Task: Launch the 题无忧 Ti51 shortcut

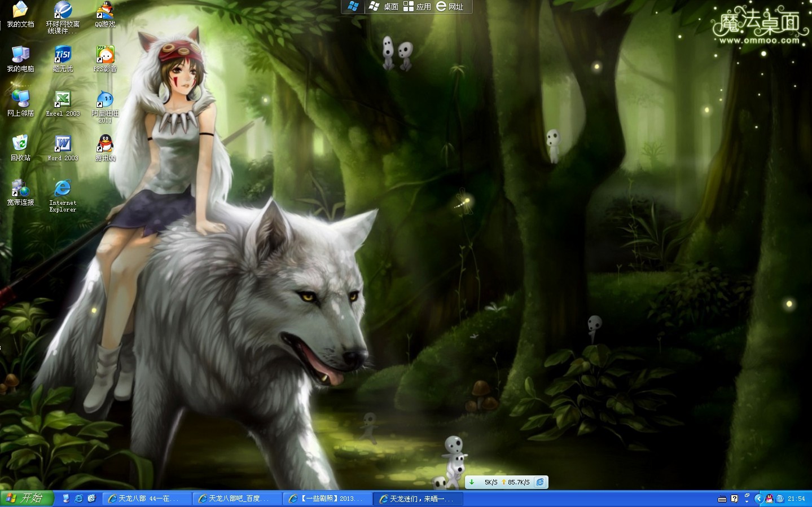Action: (x=63, y=59)
